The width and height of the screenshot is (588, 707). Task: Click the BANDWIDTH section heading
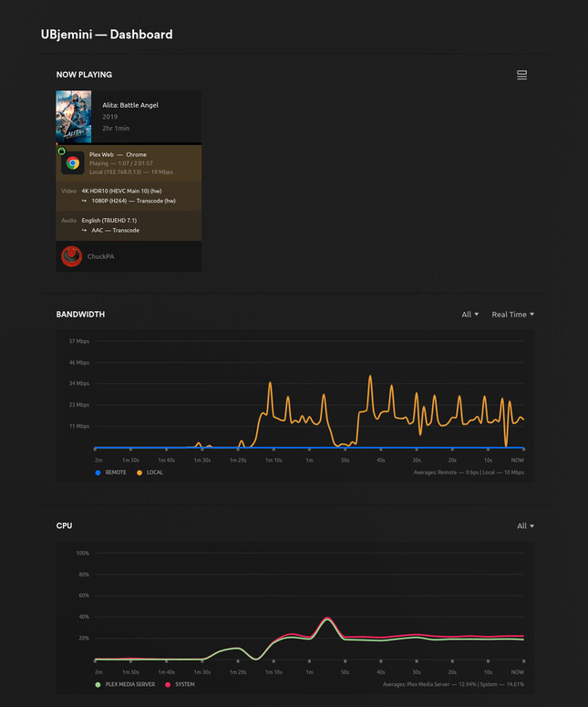[x=80, y=314]
